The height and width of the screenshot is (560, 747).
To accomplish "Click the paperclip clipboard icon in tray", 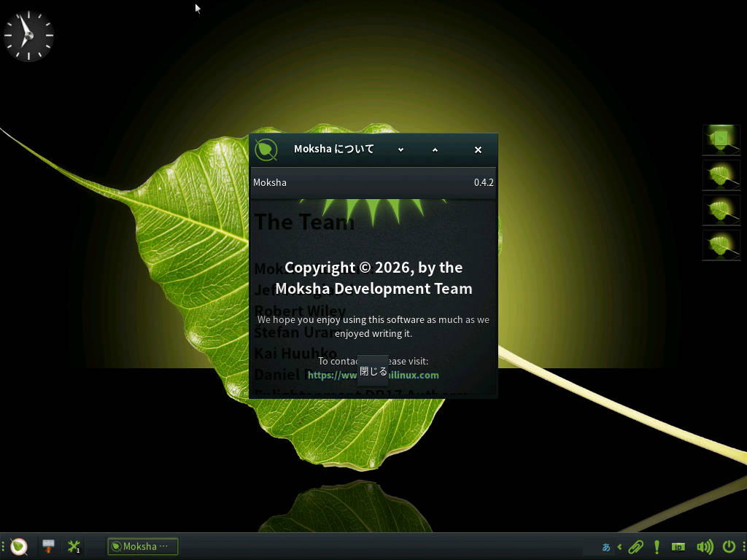I will (635, 546).
